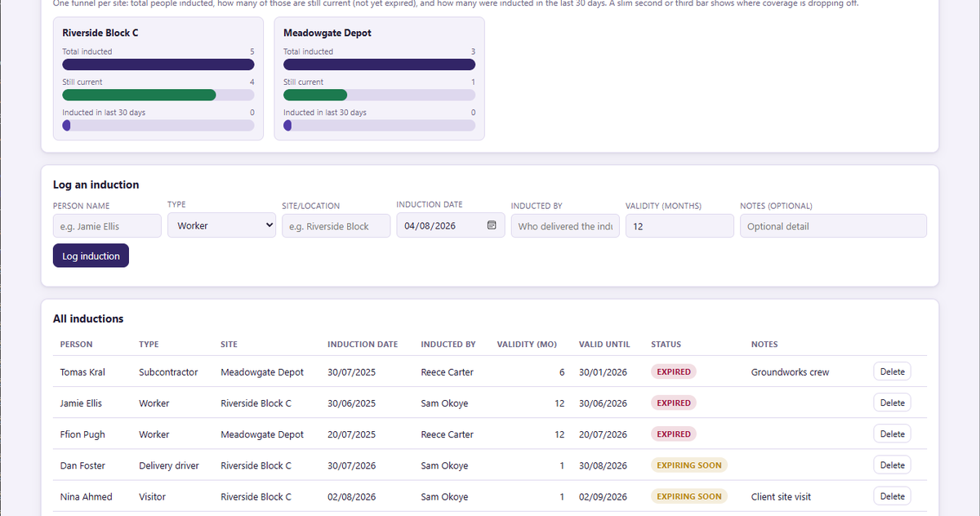The width and height of the screenshot is (980, 516).
Task: Click the Ffion Pugh name cell
Action: [x=82, y=434]
